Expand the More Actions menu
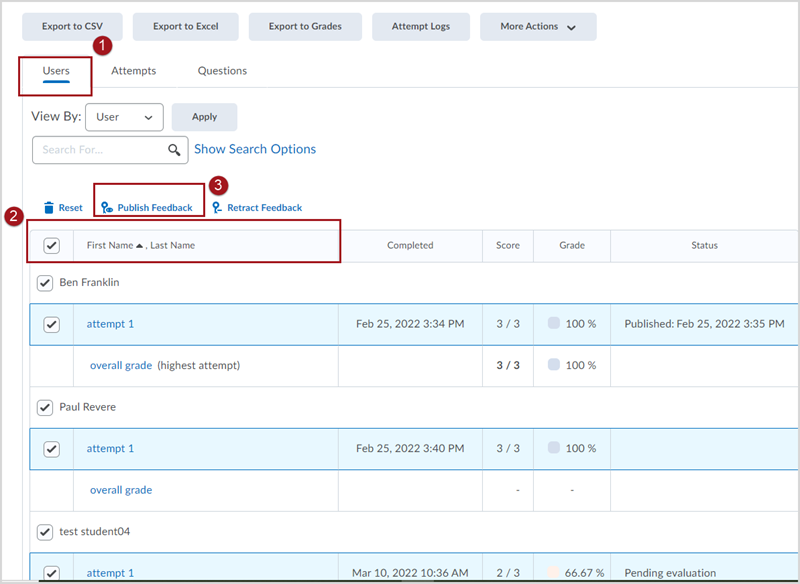Screen dimensions: 800x584 point(538,27)
